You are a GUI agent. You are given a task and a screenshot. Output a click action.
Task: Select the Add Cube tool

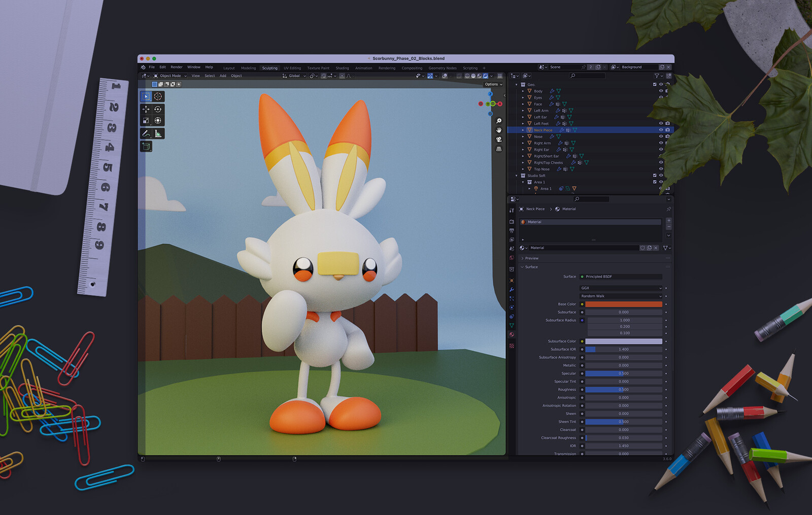pos(146,146)
